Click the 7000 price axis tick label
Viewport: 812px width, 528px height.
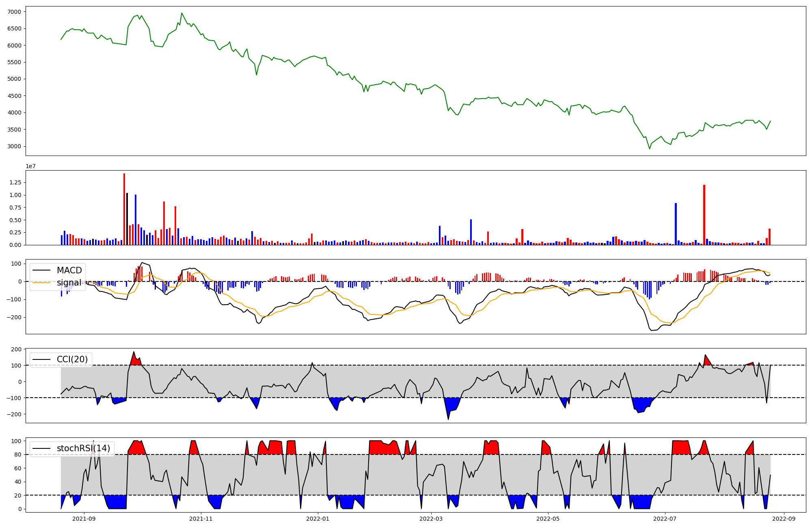tap(15, 12)
